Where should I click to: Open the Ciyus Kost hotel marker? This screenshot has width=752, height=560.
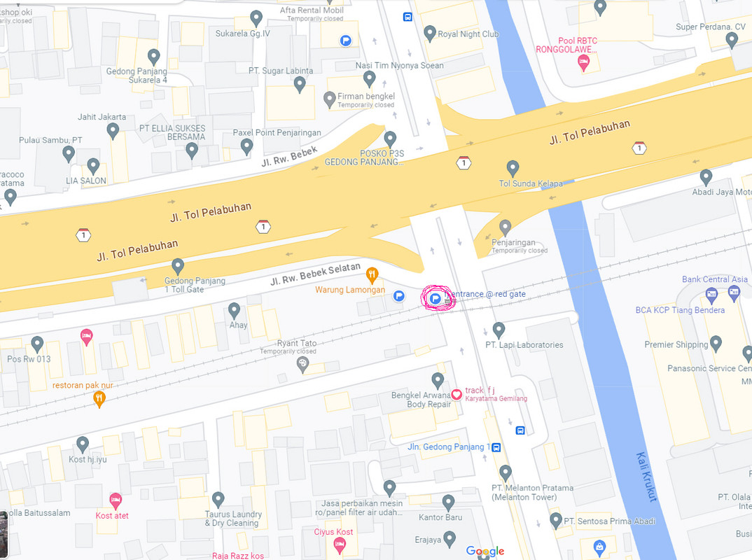(x=340, y=545)
